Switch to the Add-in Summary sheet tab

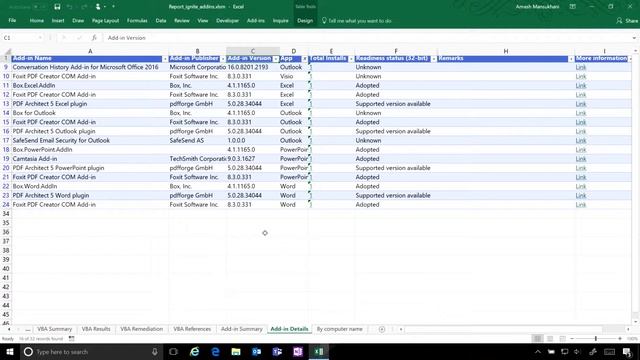pyautogui.click(x=242, y=329)
